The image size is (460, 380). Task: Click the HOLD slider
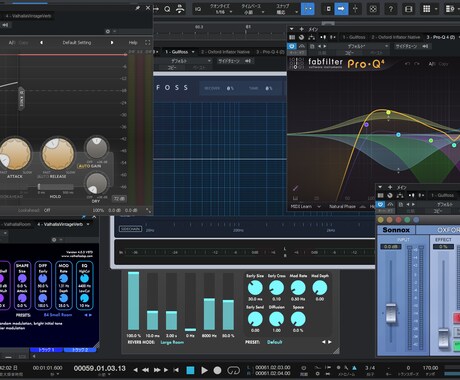(x=55, y=187)
